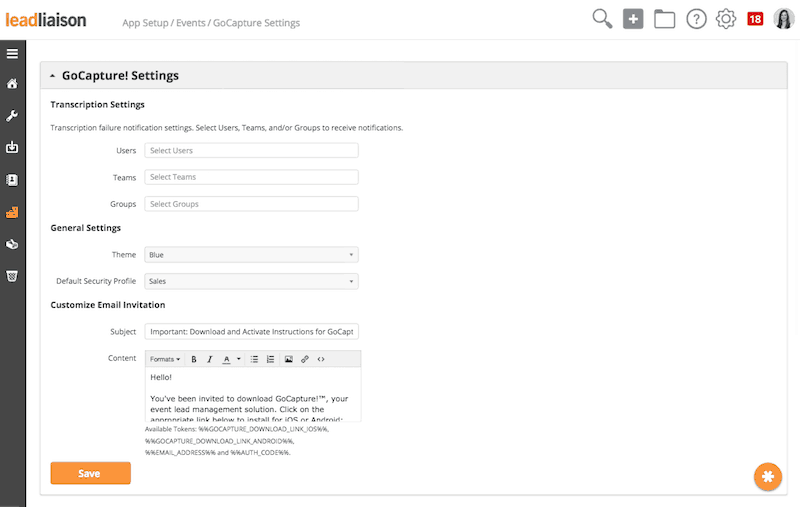
Task: Open the text color dropdown arrow
Action: (238, 359)
